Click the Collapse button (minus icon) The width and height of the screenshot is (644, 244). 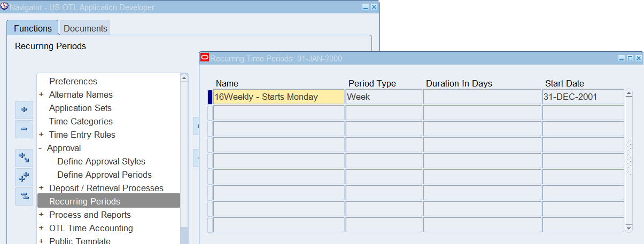click(x=24, y=129)
